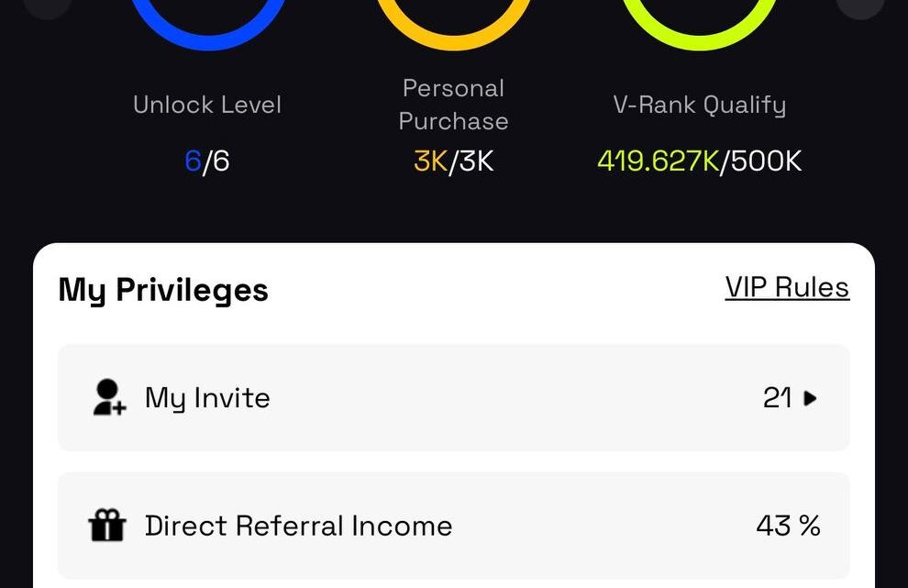
Task: Open the VIP Rules link
Action: [787, 288]
